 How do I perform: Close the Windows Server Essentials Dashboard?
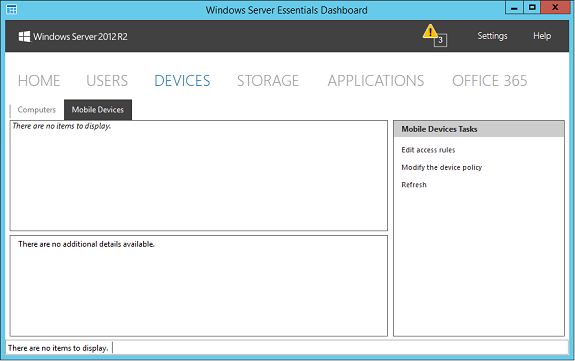click(555, 8)
